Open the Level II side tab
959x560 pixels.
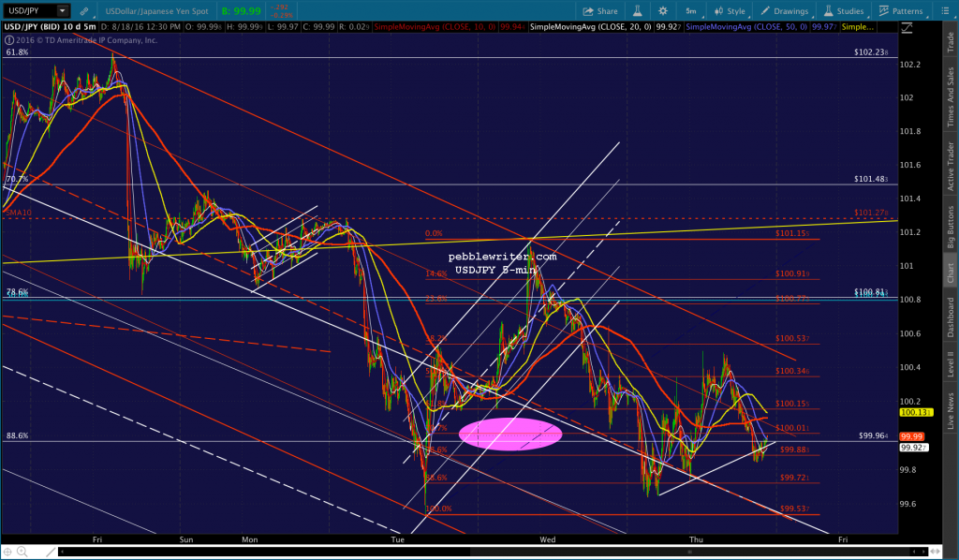click(951, 363)
